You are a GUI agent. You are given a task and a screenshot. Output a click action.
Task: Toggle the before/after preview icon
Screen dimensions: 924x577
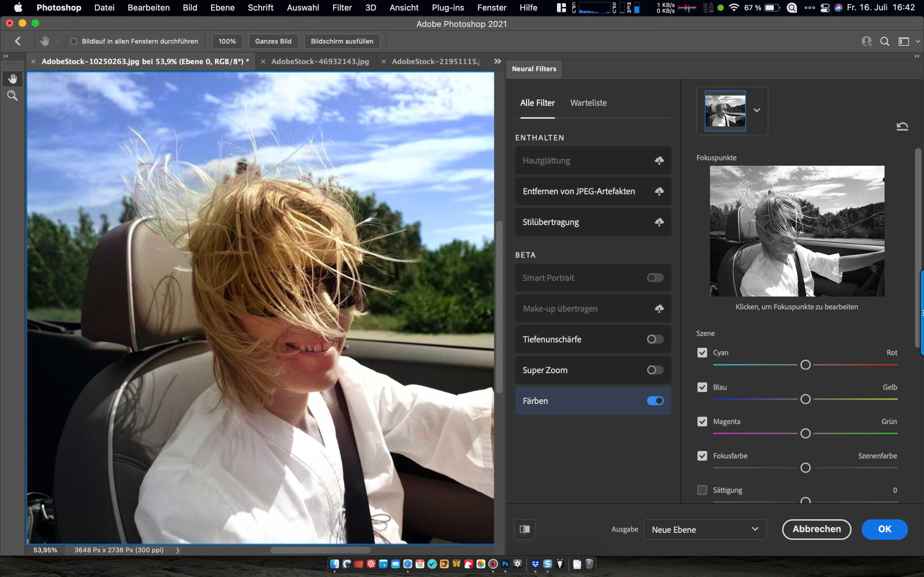pos(524,529)
